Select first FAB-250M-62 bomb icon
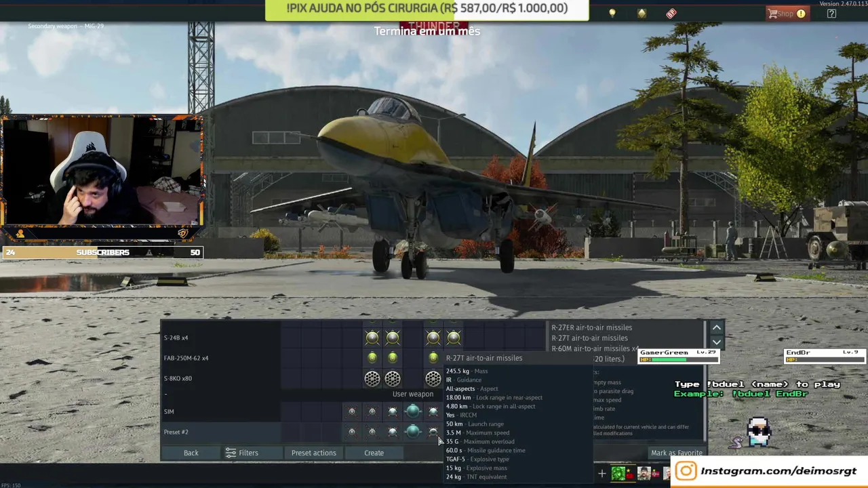 (x=372, y=358)
